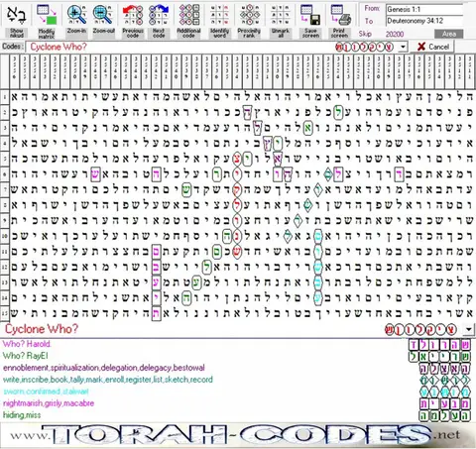Click the Hebrew letters beside 'Who? RayEl'
This screenshot has width=476, height=449.
pyautogui.click(x=439, y=357)
